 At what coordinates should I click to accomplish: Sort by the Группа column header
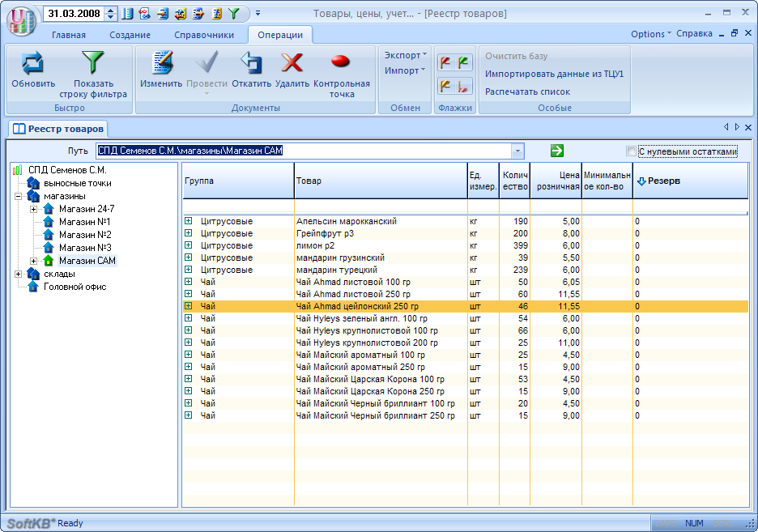[x=238, y=181]
